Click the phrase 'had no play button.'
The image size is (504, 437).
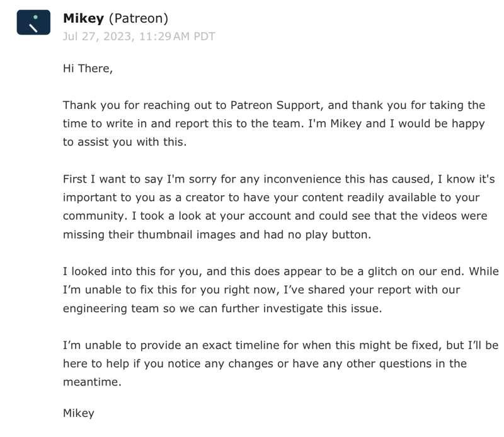[x=318, y=235]
